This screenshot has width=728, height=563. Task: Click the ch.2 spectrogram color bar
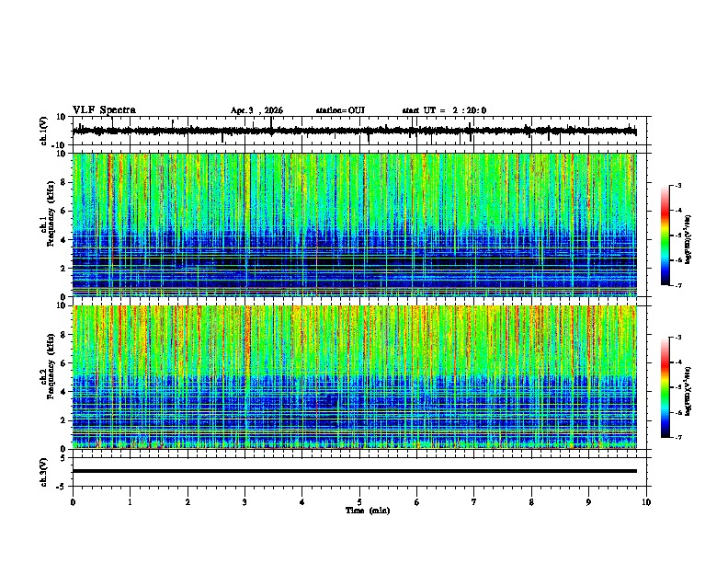pos(665,387)
